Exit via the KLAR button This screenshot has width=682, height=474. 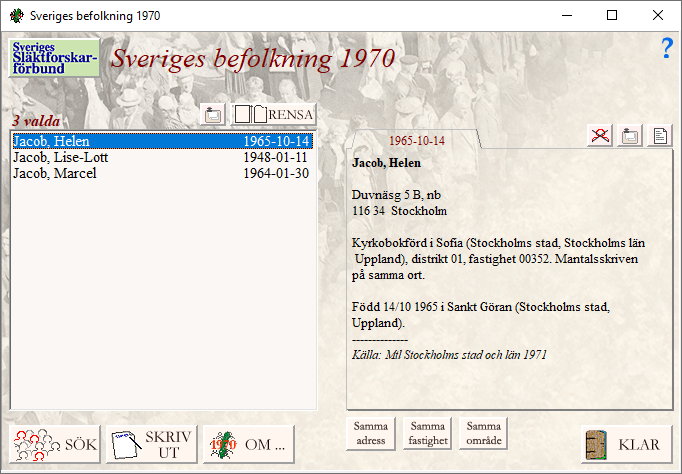pos(626,444)
